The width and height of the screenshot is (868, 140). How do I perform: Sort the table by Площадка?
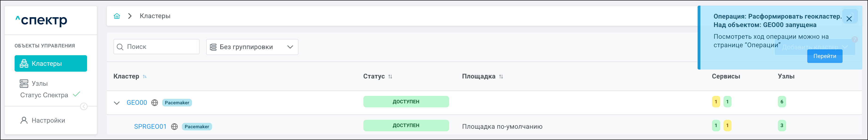(501, 77)
